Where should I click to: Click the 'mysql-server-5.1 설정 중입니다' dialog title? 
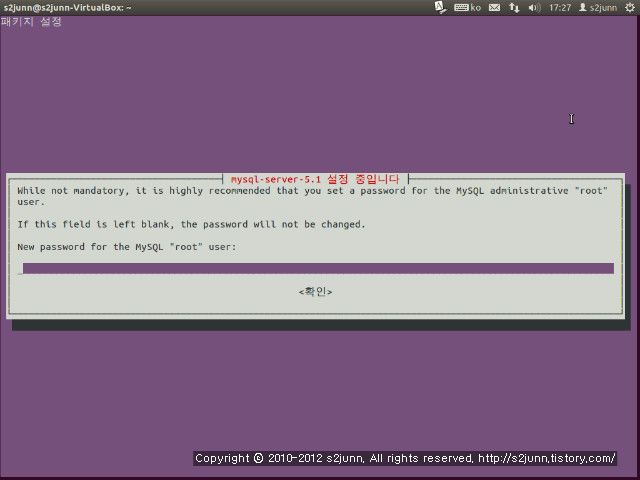(315, 179)
